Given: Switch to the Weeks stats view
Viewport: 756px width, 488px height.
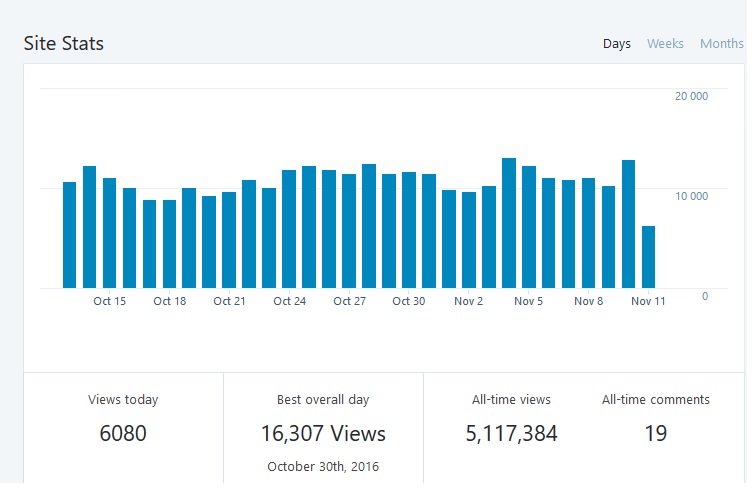Looking at the screenshot, I should (x=665, y=44).
